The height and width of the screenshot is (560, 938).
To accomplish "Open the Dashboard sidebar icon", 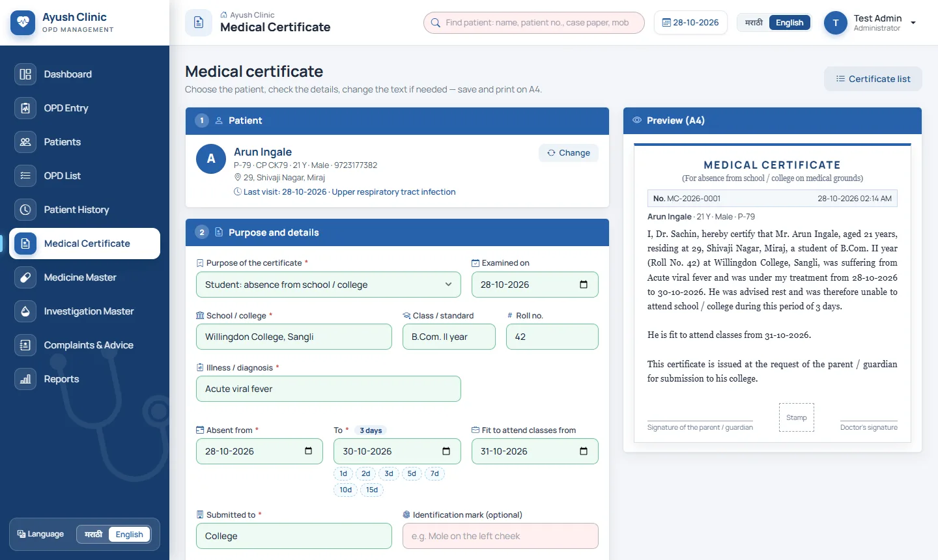I will 25,74.
